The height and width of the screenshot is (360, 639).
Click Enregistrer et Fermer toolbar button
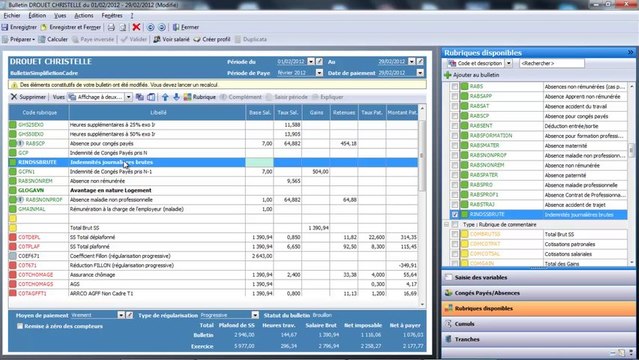coord(71,27)
